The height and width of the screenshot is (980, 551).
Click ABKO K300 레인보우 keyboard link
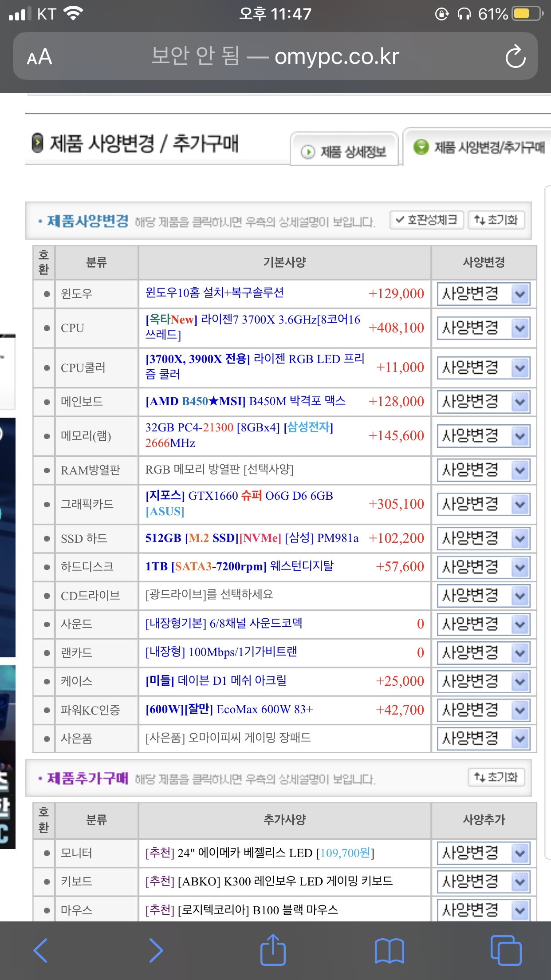pos(269,881)
